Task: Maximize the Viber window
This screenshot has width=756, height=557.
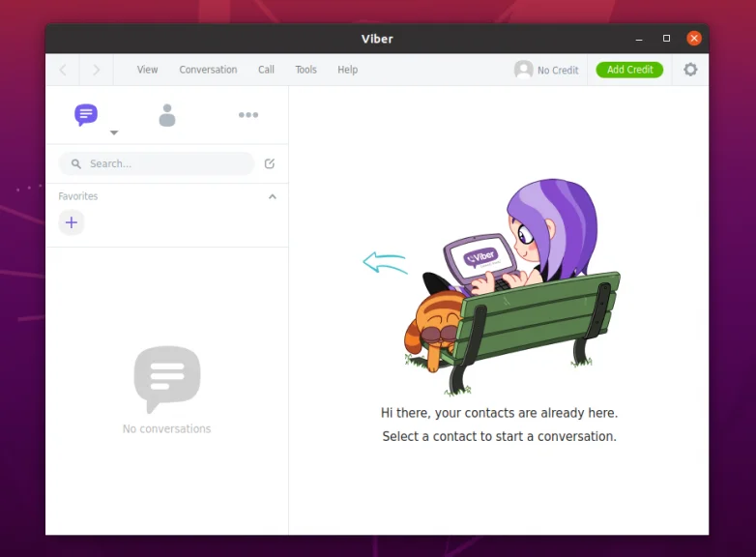Action: click(666, 38)
